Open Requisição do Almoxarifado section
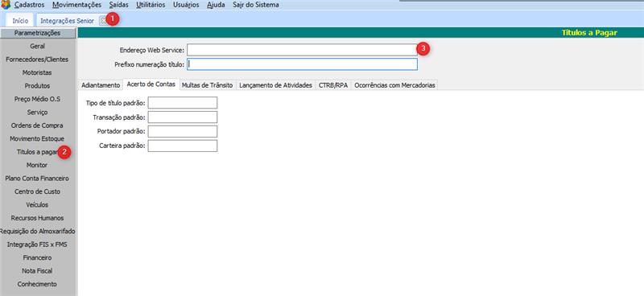 37,231
